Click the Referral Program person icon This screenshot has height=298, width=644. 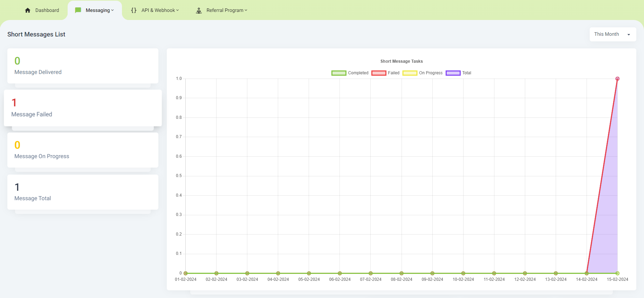pos(199,11)
